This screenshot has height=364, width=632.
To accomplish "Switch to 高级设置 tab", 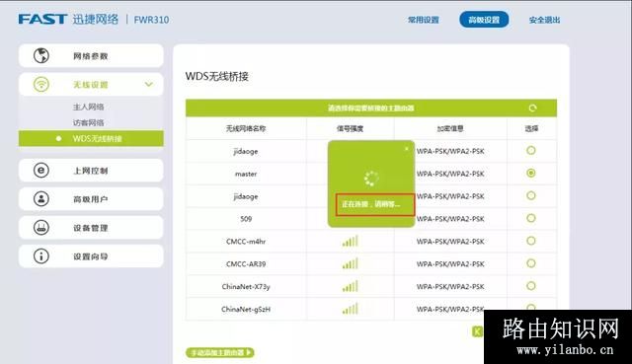I will tap(484, 20).
